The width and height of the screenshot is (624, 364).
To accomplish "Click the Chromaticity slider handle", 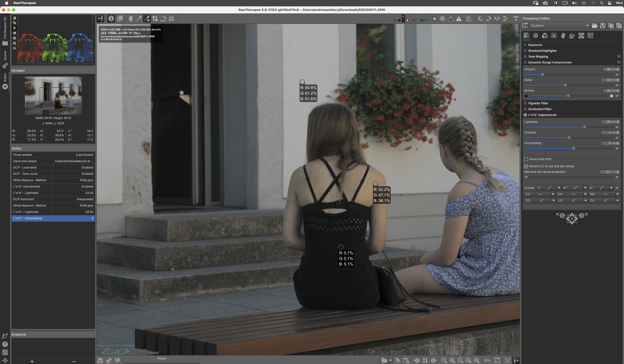I will (573, 148).
